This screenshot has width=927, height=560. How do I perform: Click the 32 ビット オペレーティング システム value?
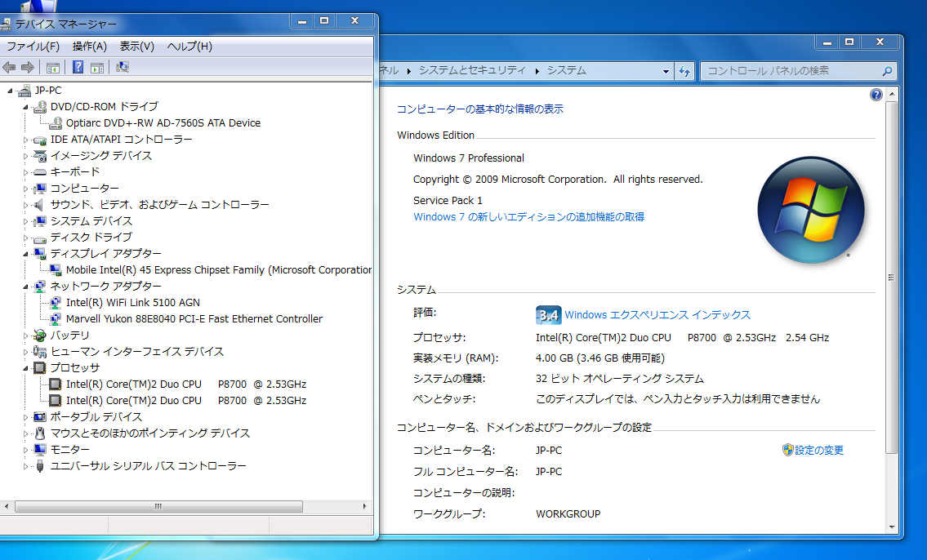tap(620, 379)
